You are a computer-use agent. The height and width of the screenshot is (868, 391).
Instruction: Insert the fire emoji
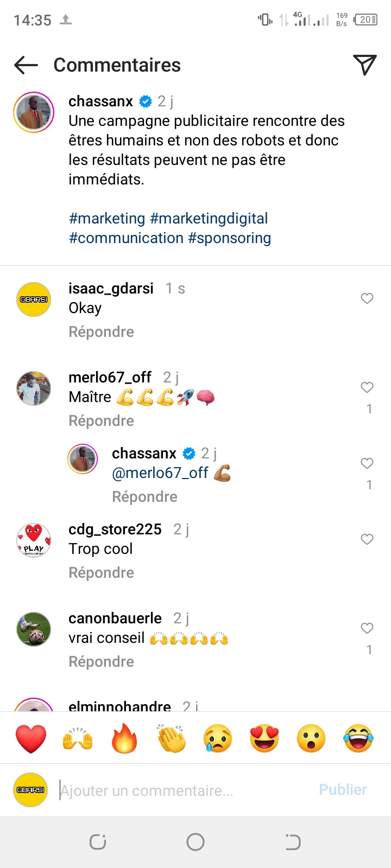tap(124, 738)
